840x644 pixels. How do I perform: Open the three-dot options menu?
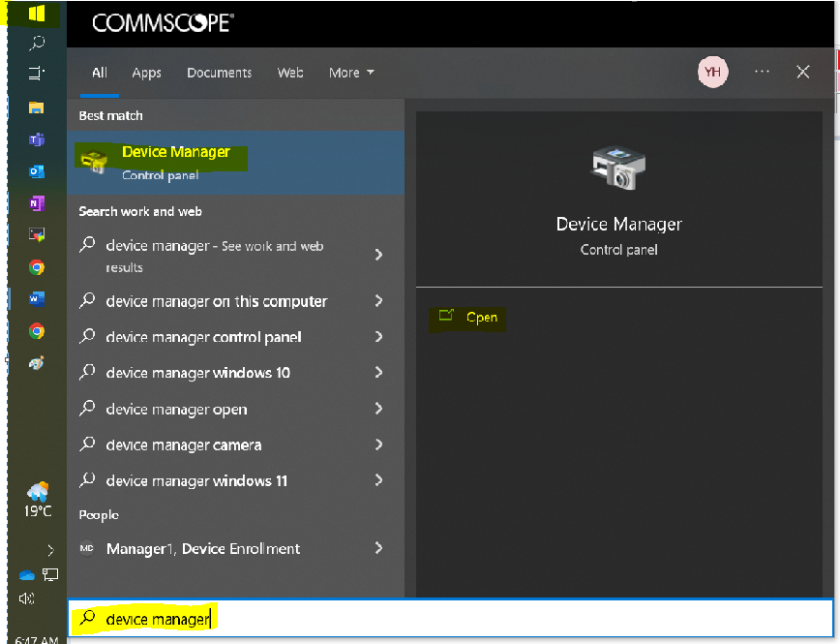[x=762, y=72]
